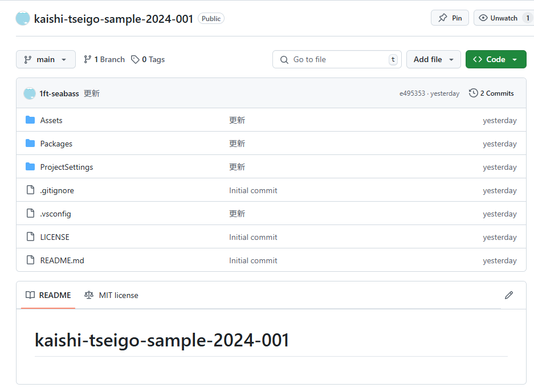Image resolution: width=534 pixels, height=392 pixels.
Task: Open commit hash e495353
Action: pyautogui.click(x=412, y=93)
